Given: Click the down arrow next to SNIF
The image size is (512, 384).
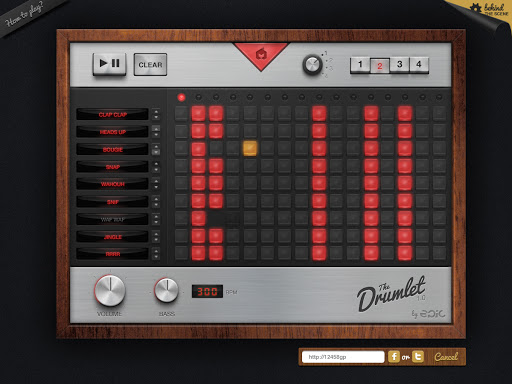Looking at the screenshot, I should pyautogui.click(x=156, y=204).
